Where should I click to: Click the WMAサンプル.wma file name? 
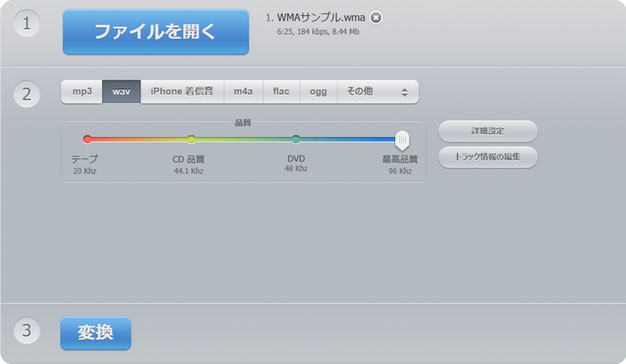(x=320, y=18)
